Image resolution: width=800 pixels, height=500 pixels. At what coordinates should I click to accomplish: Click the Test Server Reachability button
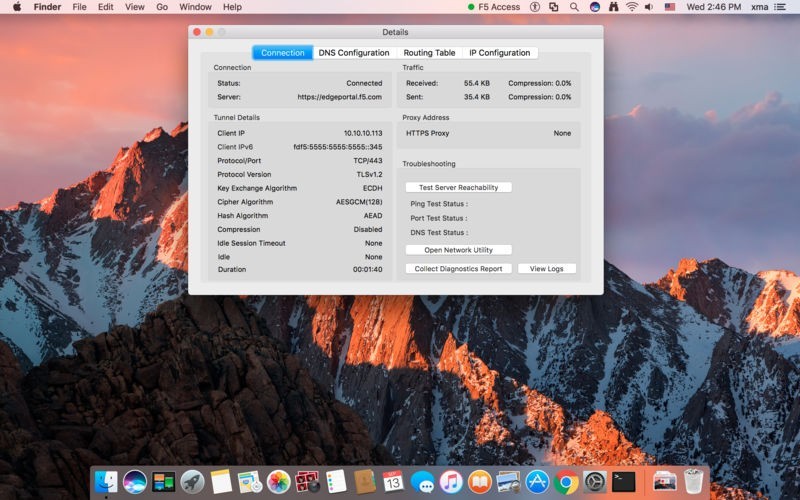[x=458, y=187]
